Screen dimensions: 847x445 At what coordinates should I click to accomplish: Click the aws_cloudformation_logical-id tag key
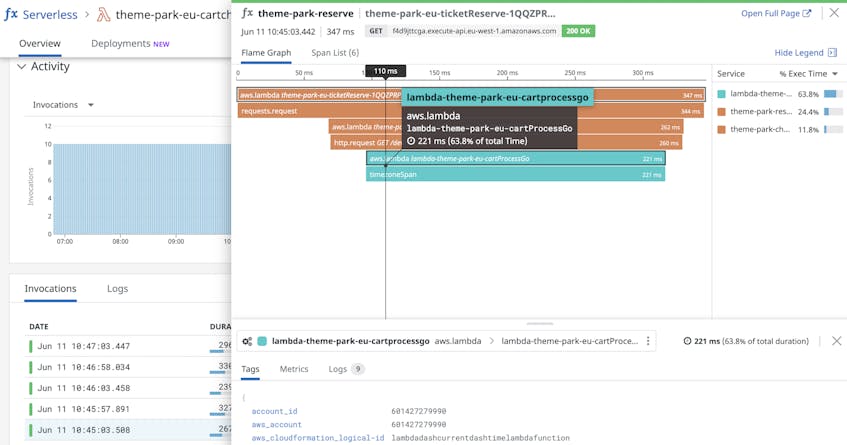(318, 438)
